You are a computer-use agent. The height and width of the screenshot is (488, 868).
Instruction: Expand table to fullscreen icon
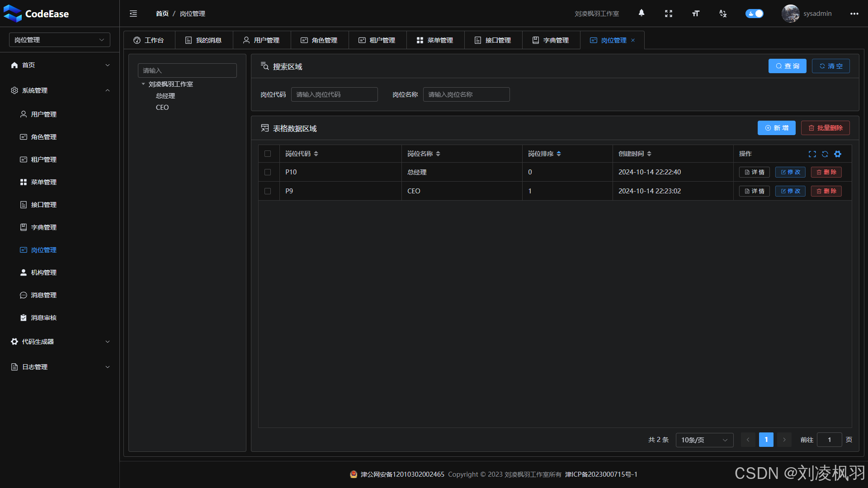pos(812,154)
